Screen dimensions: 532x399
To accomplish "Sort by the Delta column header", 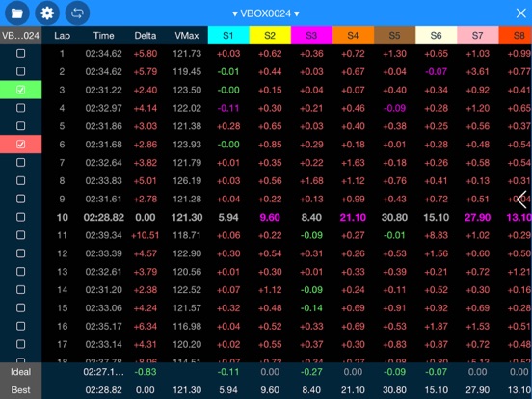I will coord(146,36).
